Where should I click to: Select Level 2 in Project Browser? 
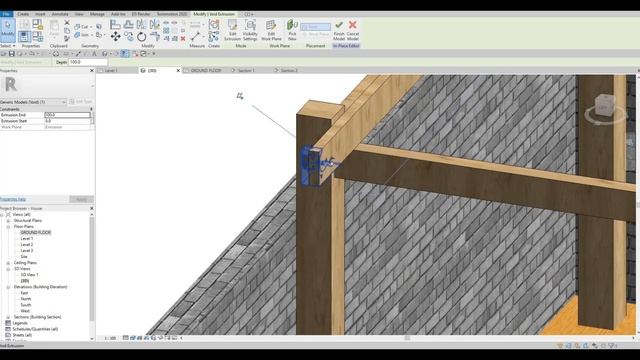tap(27, 244)
